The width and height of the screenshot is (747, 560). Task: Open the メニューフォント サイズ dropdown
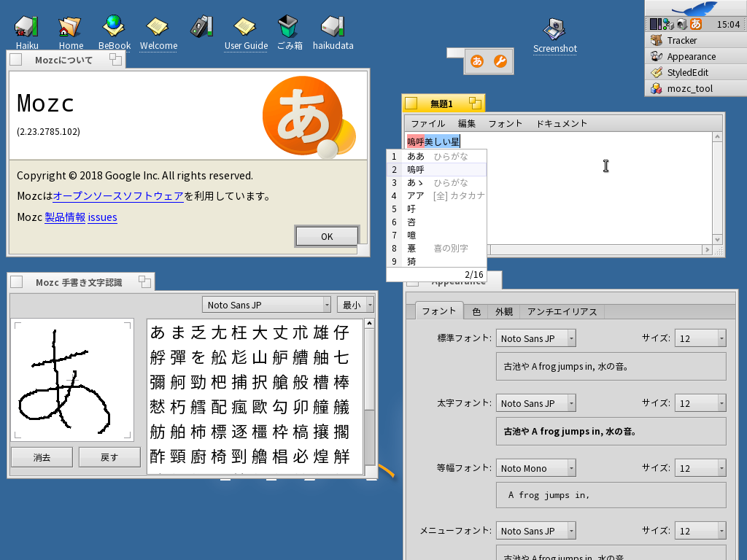tap(700, 531)
